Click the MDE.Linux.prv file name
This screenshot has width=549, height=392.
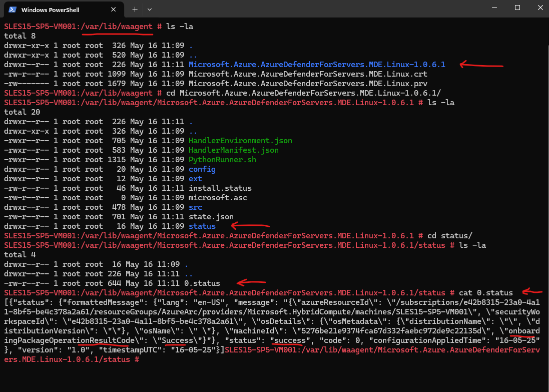coord(308,84)
